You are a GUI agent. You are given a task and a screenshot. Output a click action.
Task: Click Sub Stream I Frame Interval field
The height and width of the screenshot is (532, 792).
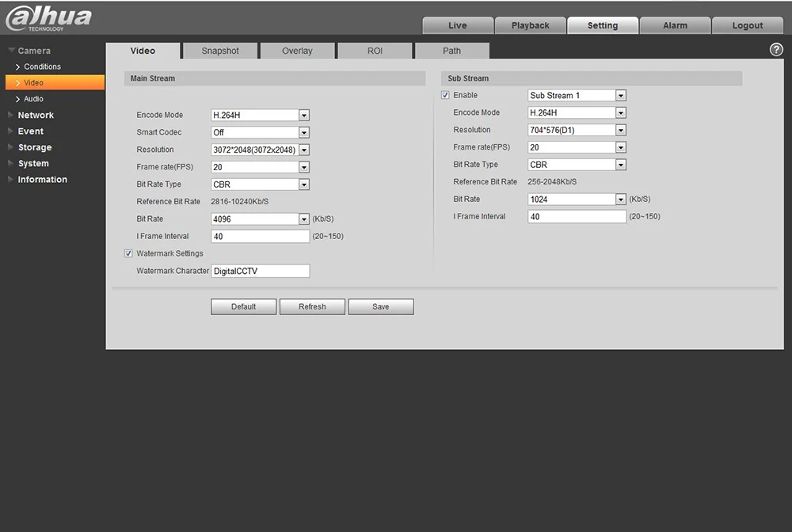click(577, 217)
